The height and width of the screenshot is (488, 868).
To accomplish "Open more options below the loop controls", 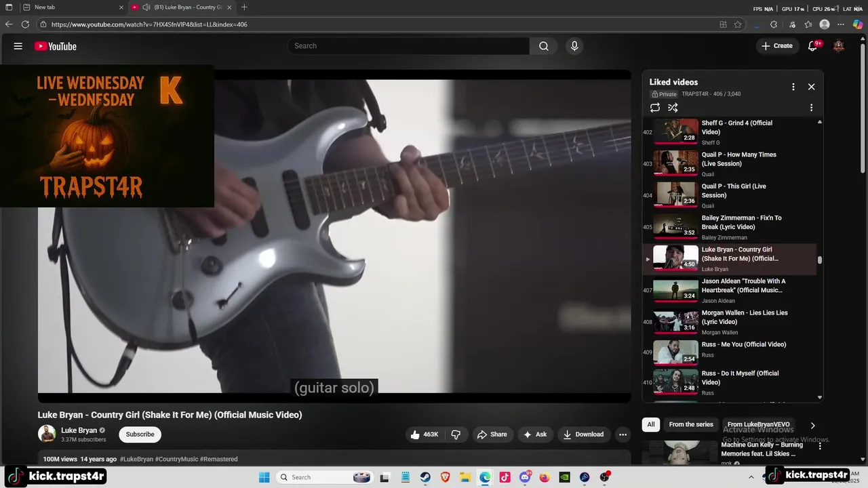I will click(x=811, y=108).
